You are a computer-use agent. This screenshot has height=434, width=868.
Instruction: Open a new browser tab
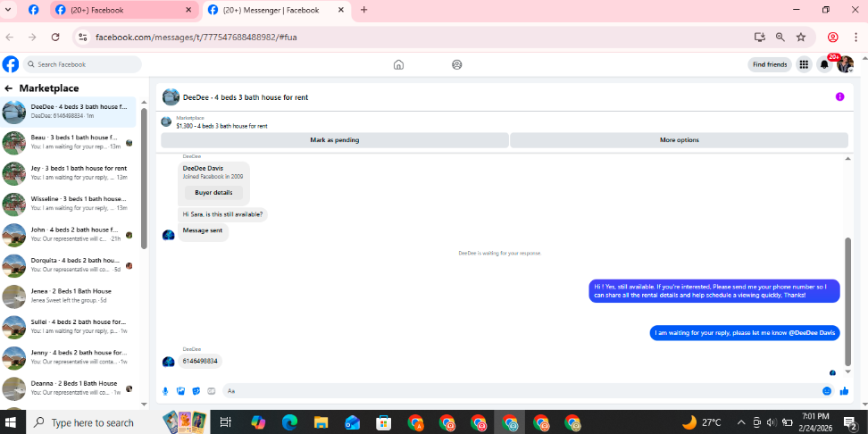(363, 10)
